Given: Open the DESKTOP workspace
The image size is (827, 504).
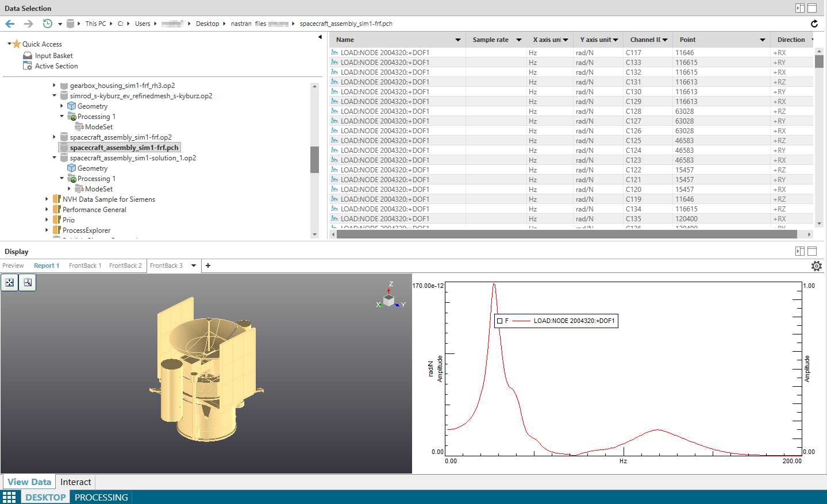Looking at the screenshot, I should click(x=45, y=497).
